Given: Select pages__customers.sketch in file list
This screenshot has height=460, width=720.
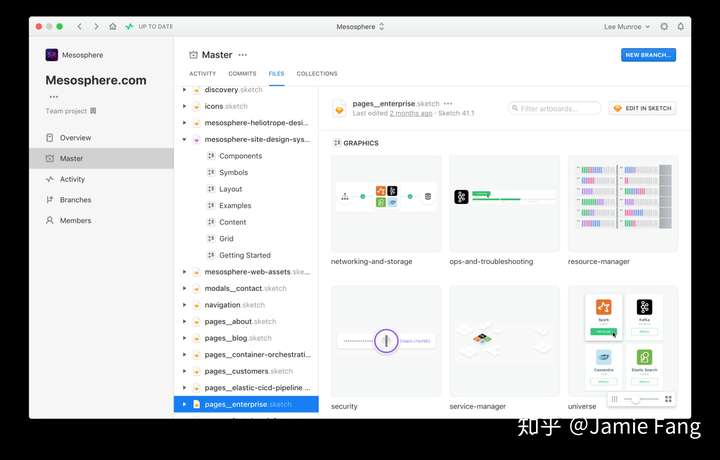Looking at the screenshot, I should coord(246,371).
